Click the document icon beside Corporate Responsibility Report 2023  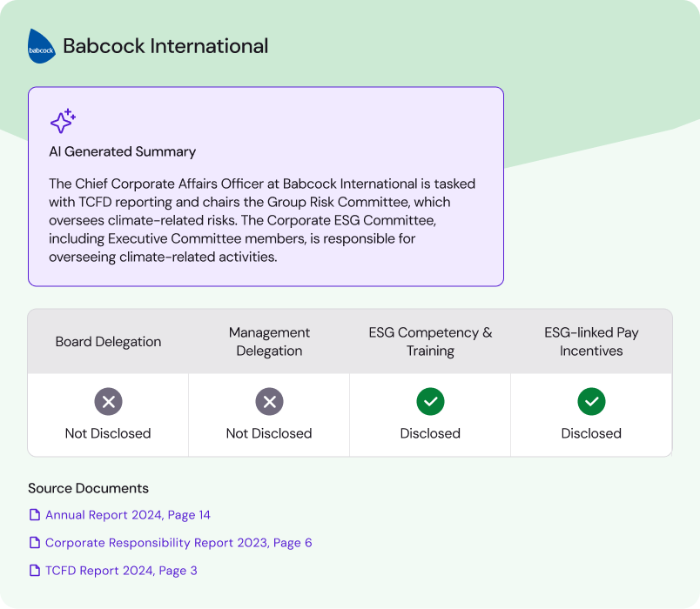[34, 543]
